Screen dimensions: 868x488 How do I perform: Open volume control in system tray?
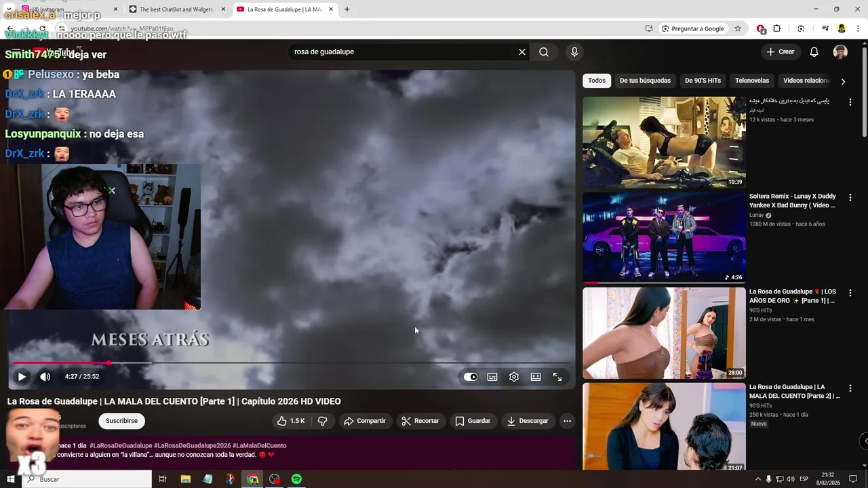789,479
